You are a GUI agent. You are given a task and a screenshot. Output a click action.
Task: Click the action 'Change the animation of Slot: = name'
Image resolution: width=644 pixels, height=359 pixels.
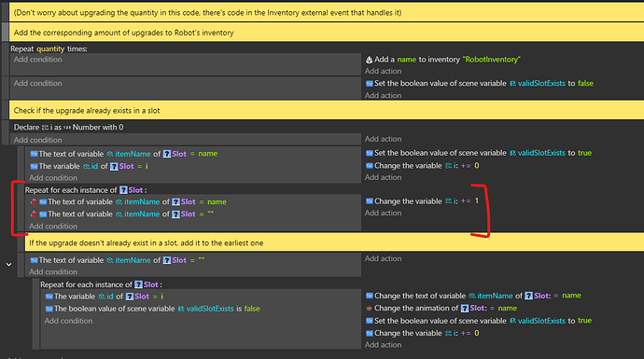[441, 308]
